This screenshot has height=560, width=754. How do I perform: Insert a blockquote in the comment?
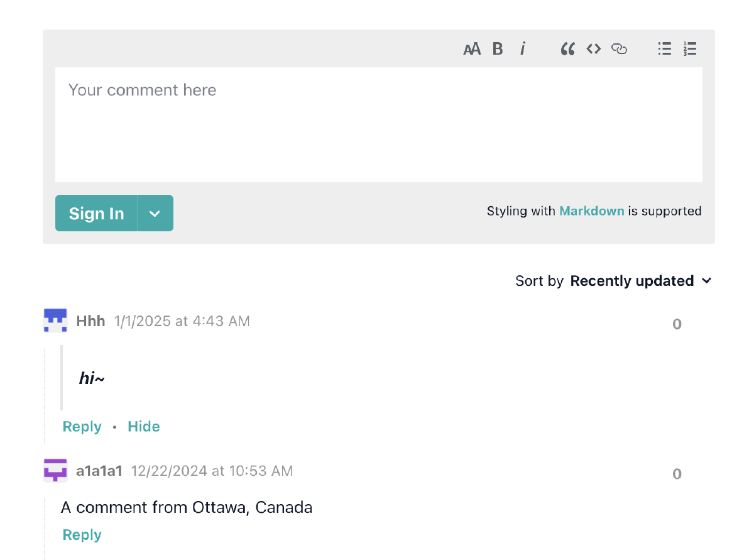click(568, 49)
